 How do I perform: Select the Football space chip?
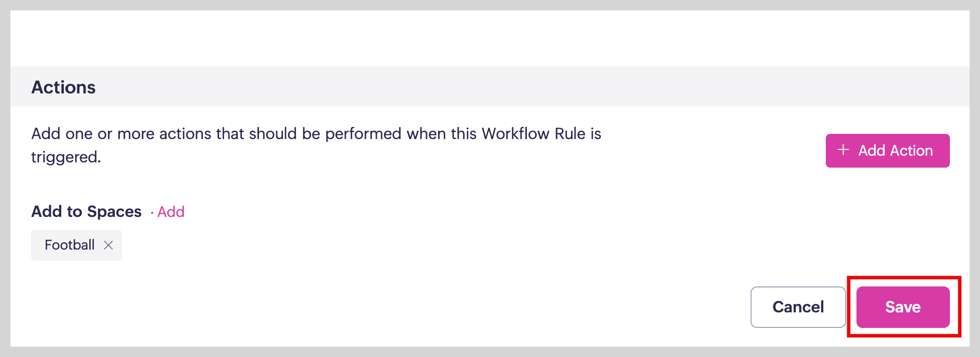70,245
